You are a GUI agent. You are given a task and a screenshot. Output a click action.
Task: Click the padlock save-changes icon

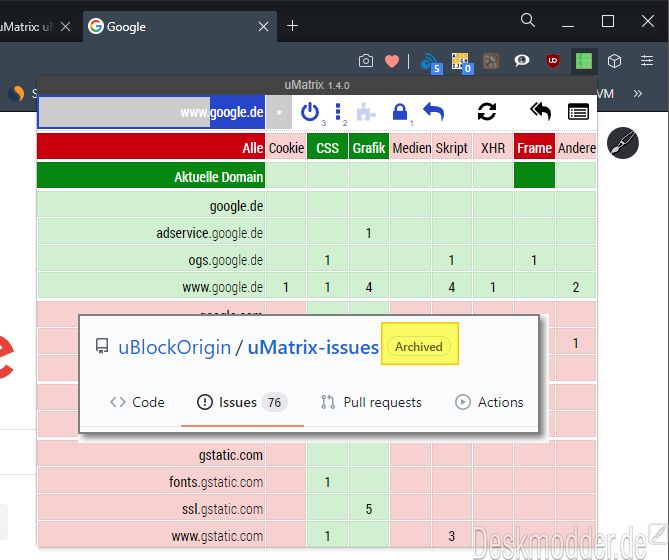point(400,113)
